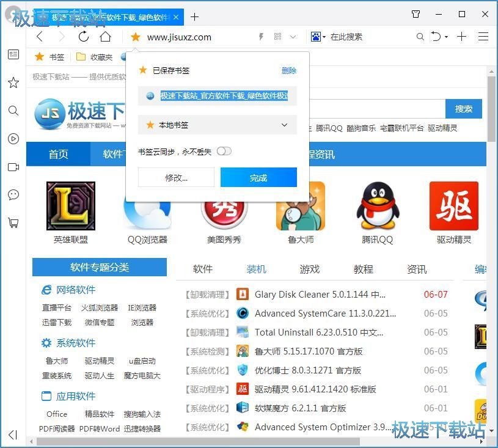
Task: Expand the 本地书签 folder dropdown
Action: pos(218,125)
